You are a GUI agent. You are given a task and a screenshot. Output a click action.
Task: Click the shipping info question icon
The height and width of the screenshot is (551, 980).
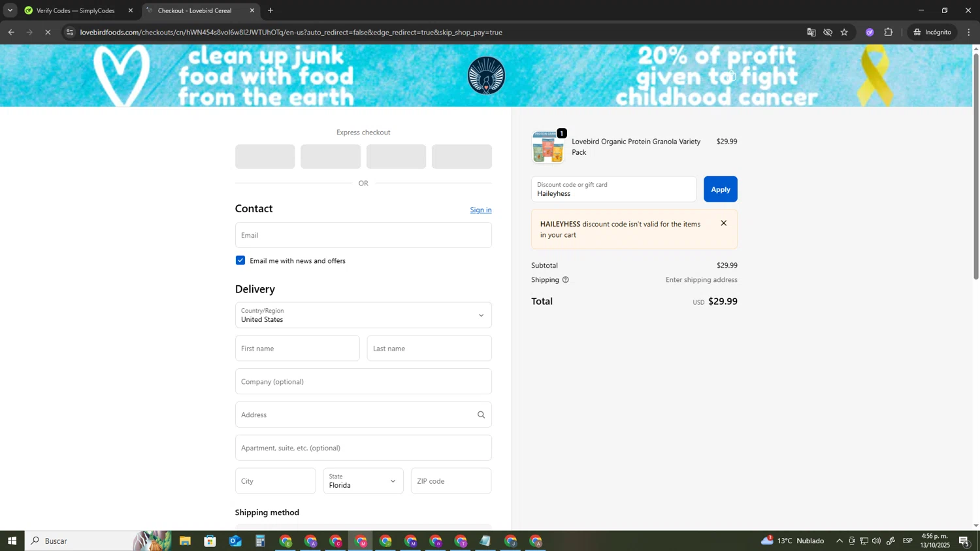(x=566, y=280)
